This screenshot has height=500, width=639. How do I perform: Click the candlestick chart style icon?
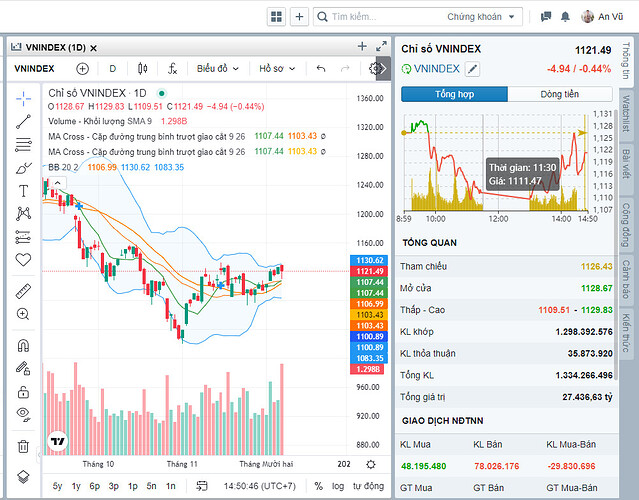(x=142, y=69)
